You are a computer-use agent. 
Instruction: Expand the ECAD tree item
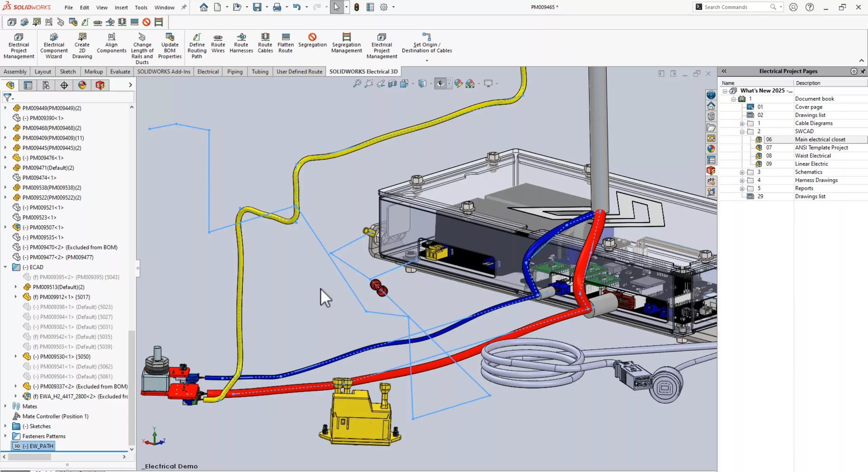[6, 267]
